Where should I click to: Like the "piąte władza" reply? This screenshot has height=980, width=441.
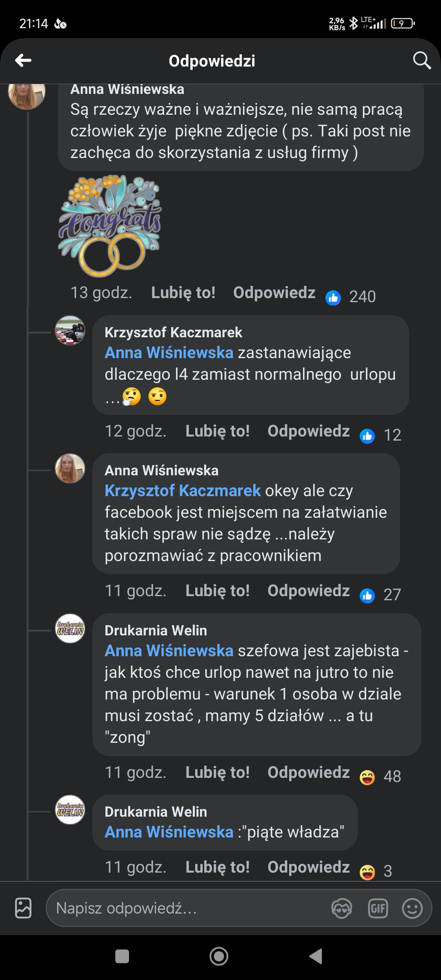pos(217,867)
